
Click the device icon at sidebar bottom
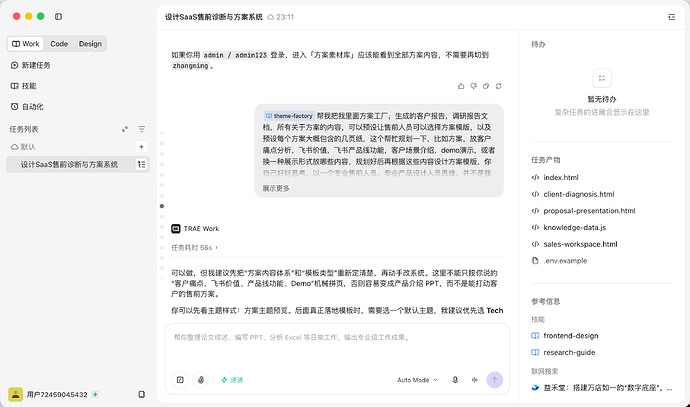(141, 394)
